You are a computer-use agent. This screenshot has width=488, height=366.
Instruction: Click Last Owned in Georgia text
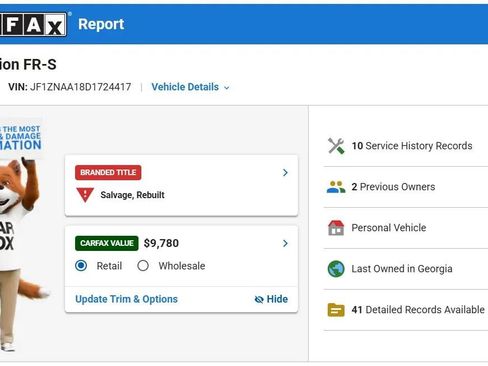point(402,269)
